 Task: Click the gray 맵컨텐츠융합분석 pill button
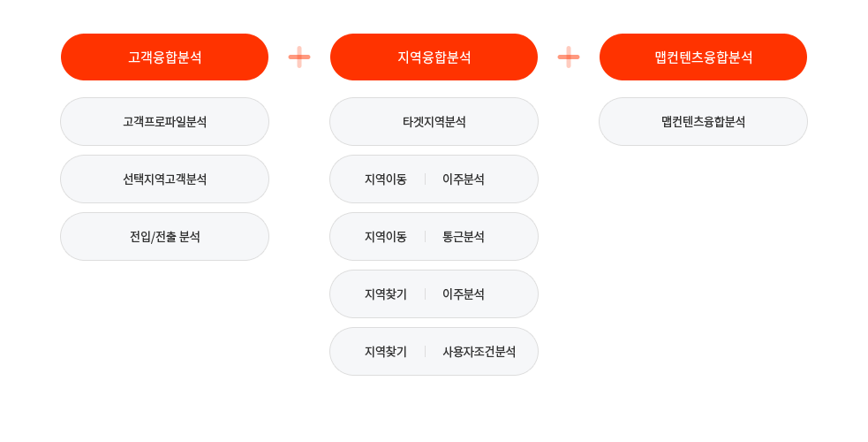pos(703,122)
